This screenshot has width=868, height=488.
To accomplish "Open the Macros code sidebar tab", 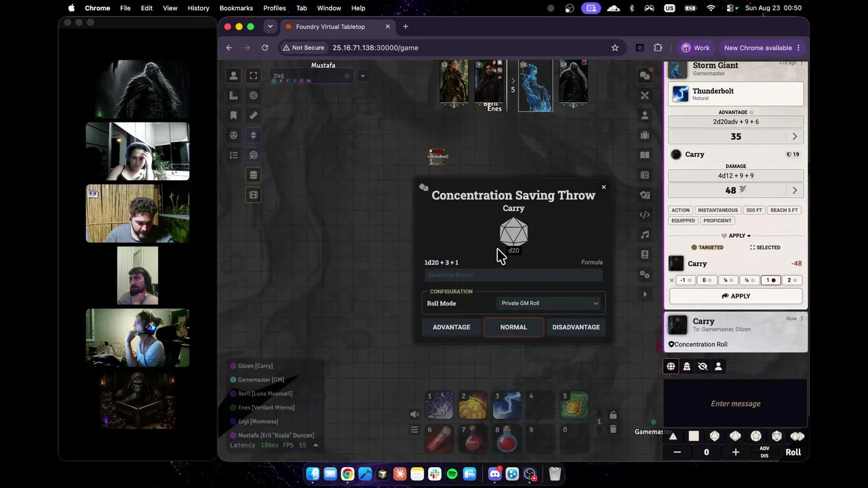I will point(645,215).
